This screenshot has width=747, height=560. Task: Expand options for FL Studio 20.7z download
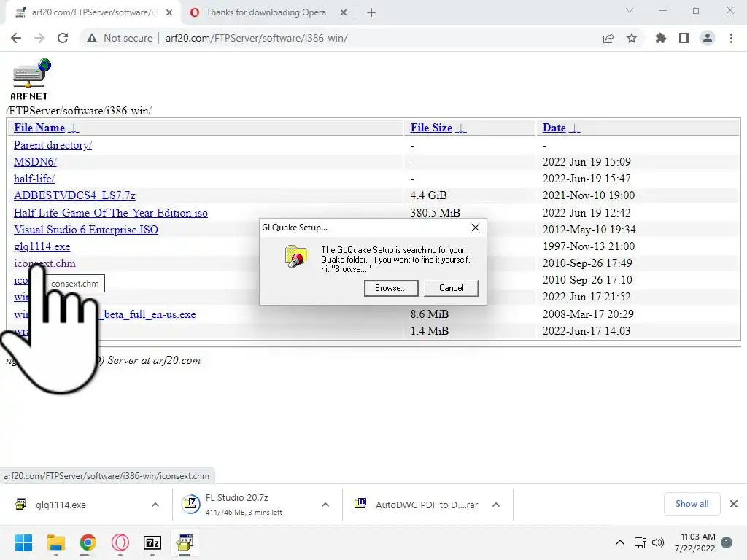tap(325, 505)
